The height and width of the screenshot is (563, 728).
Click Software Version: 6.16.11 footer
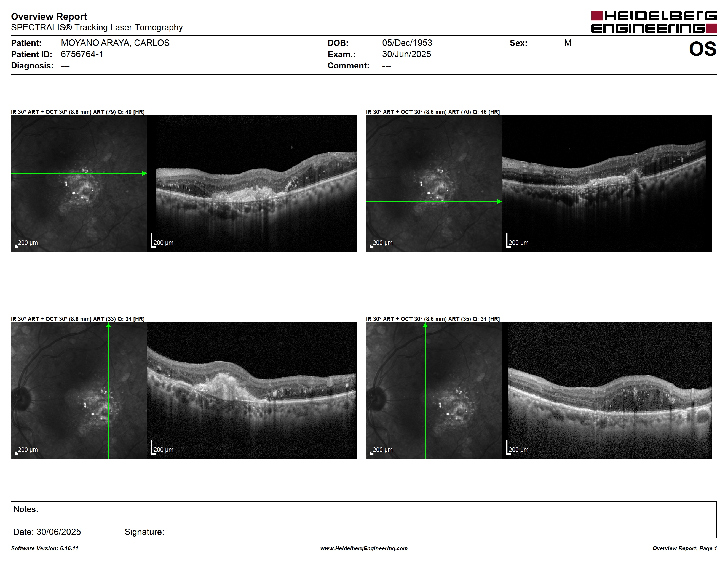pyautogui.click(x=45, y=548)
